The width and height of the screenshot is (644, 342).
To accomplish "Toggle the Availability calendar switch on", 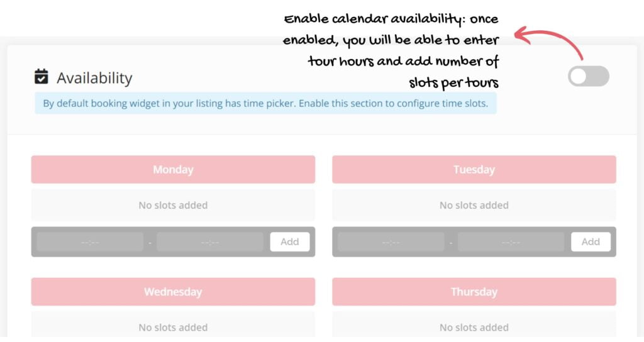I will (588, 76).
